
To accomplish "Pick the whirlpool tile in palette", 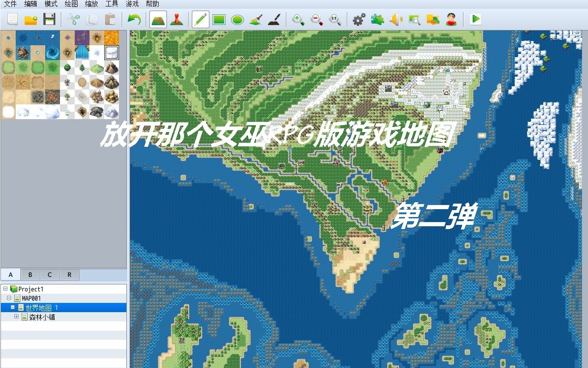I will (53, 53).
